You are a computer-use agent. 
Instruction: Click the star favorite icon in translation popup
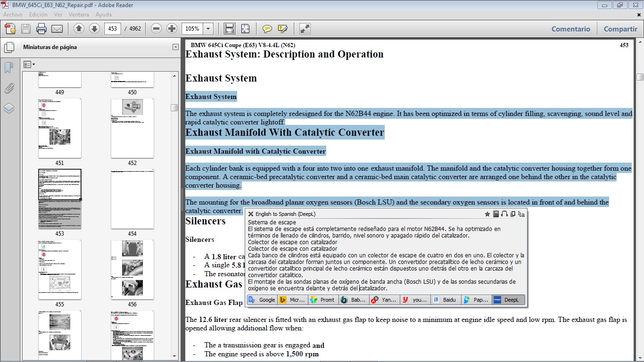point(487,214)
